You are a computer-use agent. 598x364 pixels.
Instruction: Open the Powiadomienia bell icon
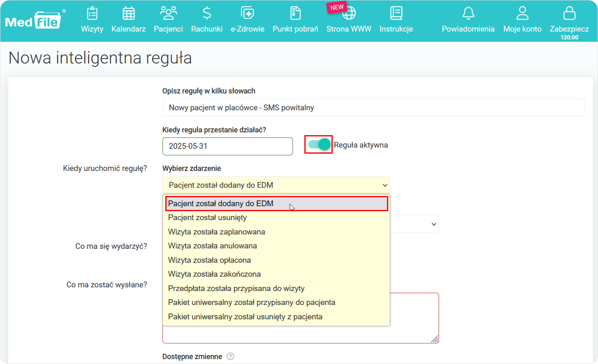(468, 13)
